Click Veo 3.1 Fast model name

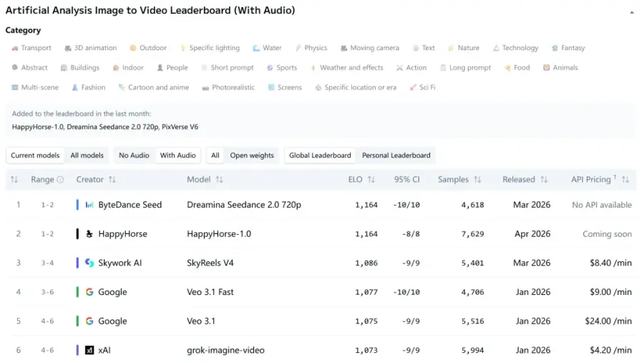tap(210, 292)
